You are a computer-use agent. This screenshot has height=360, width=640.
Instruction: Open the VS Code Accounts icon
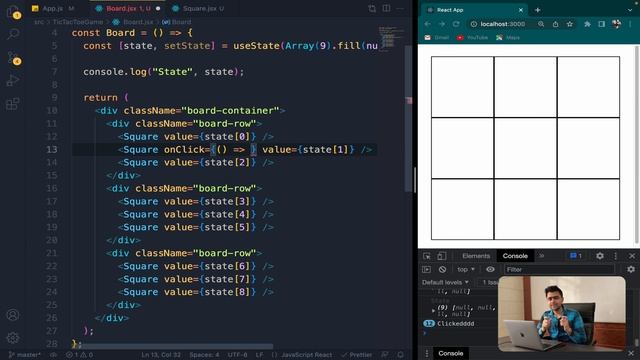coord(13,315)
